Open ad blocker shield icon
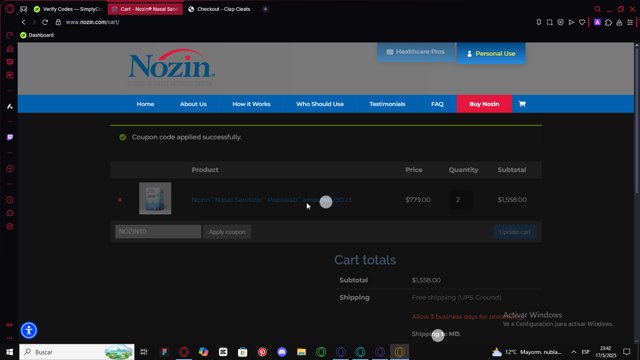The height and width of the screenshot is (360, 640). pyautogui.click(x=560, y=22)
